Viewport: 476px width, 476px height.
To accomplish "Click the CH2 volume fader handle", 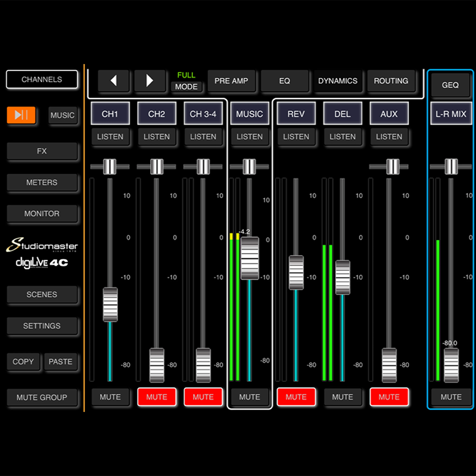I will [x=157, y=365].
